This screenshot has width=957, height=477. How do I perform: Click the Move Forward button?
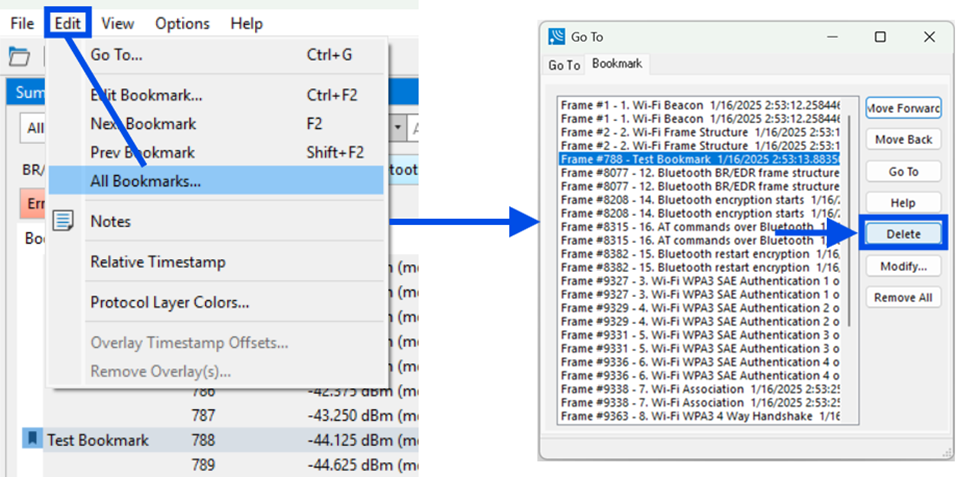pos(903,108)
